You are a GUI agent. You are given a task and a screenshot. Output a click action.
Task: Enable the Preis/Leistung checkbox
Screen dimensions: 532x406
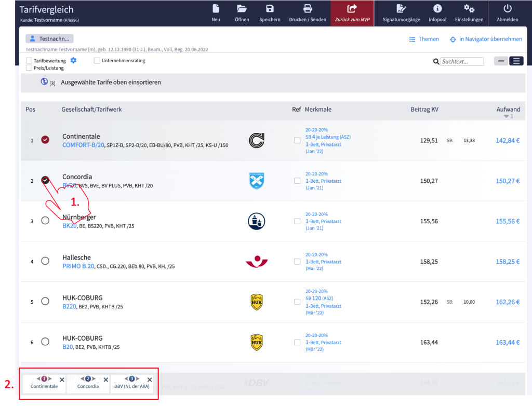click(29, 68)
